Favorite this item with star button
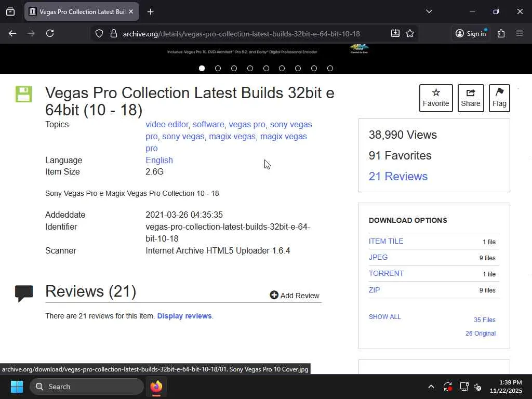Screen dimensions: 532x399 436,98
